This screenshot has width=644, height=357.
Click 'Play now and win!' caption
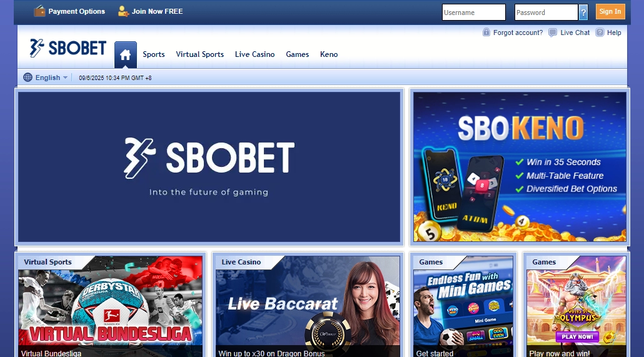(x=560, y=353)
